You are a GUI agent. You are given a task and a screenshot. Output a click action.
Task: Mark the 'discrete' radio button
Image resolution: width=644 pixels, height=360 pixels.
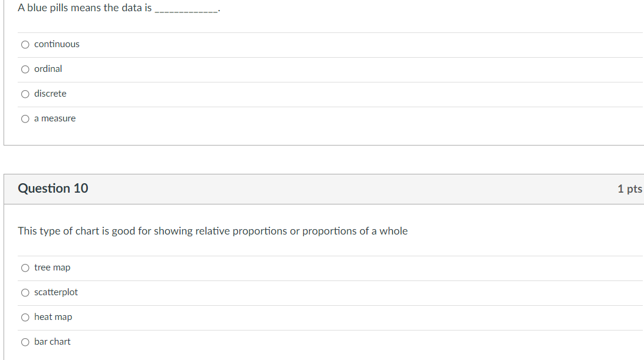tap(25, 94)
